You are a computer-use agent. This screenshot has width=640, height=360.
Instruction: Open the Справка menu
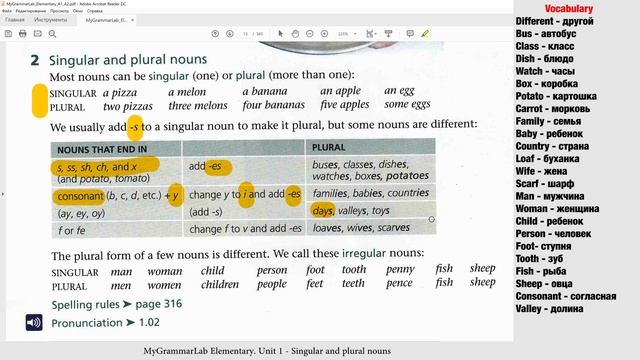tap(95, 11)
